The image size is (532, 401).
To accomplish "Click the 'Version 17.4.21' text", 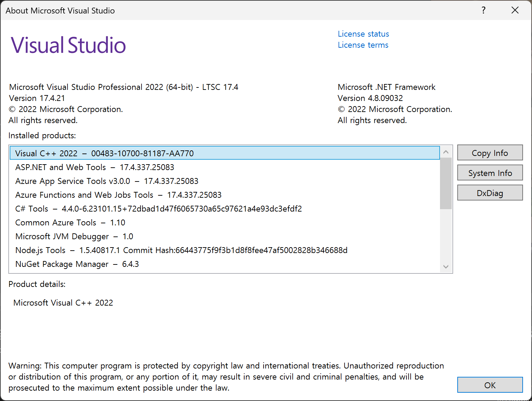I will coord(37,98).
